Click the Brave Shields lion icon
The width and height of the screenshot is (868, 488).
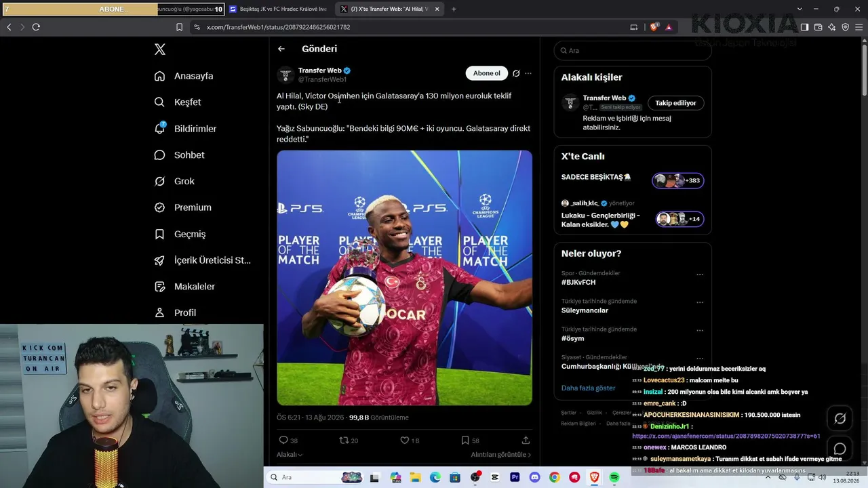(654, 27)
